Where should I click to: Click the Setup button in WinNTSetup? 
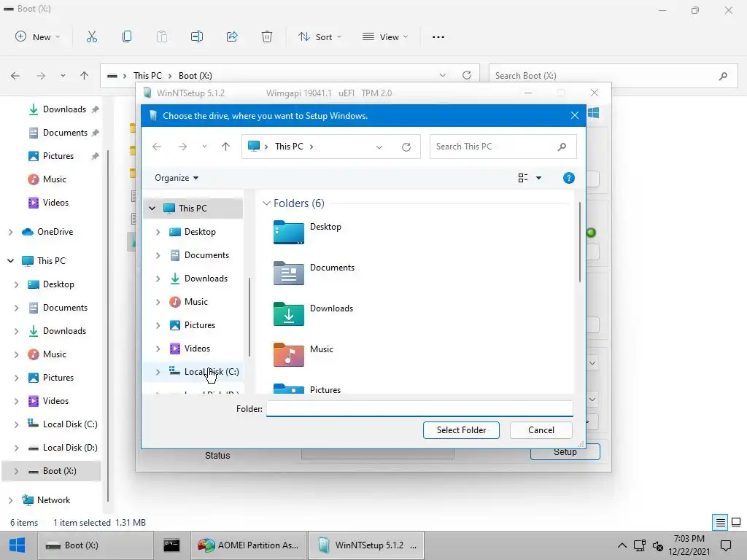click(565, 452)
